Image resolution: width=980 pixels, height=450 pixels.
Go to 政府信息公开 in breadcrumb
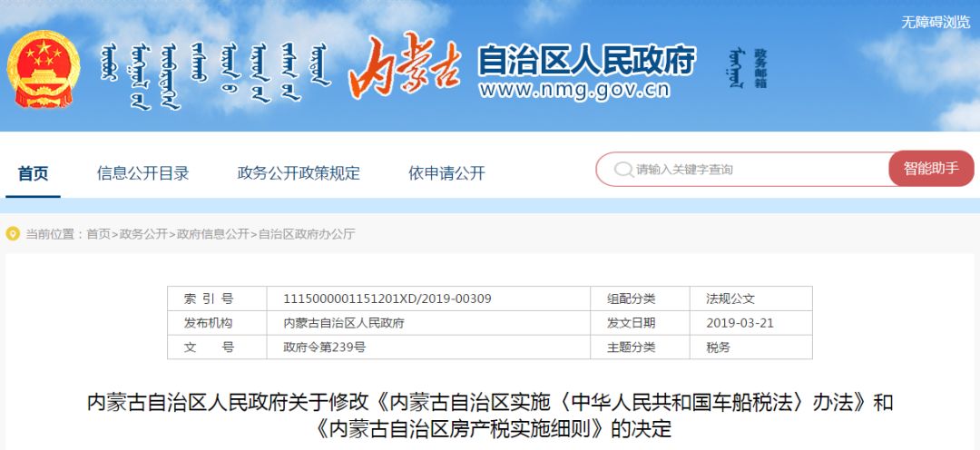(x=212, y=234)
